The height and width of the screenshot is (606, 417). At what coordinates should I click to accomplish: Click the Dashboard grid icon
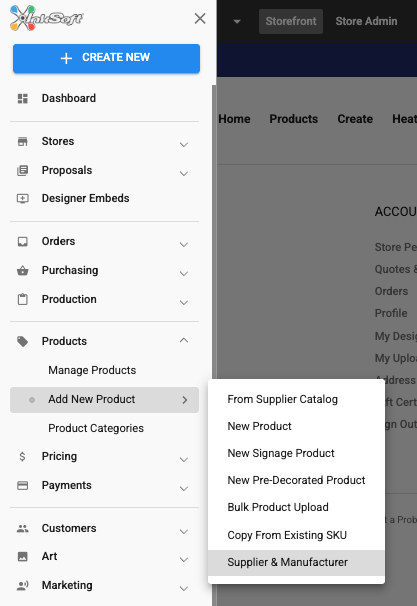tap(23, 99)
